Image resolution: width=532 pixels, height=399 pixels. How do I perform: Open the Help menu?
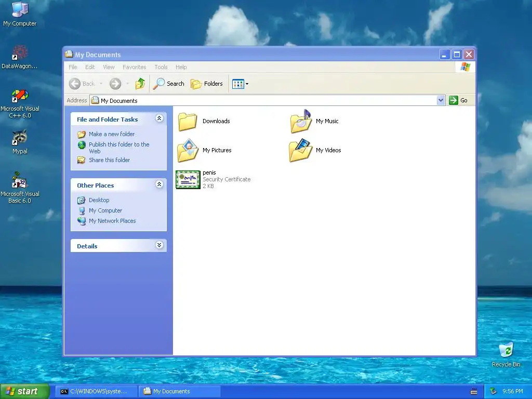point(181,67)
